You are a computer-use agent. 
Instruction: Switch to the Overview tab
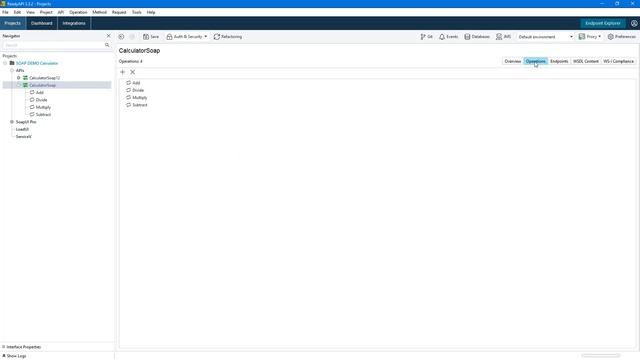click(x=512, y=61)
